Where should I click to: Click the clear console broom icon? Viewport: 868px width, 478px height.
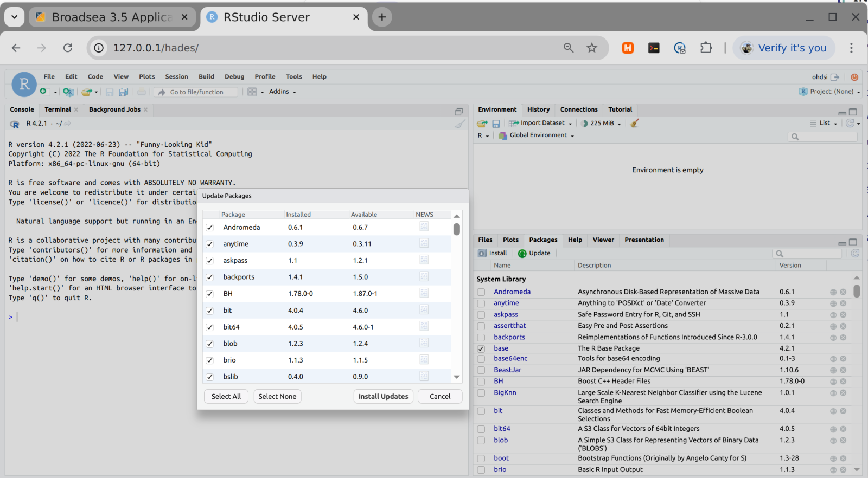459,124
